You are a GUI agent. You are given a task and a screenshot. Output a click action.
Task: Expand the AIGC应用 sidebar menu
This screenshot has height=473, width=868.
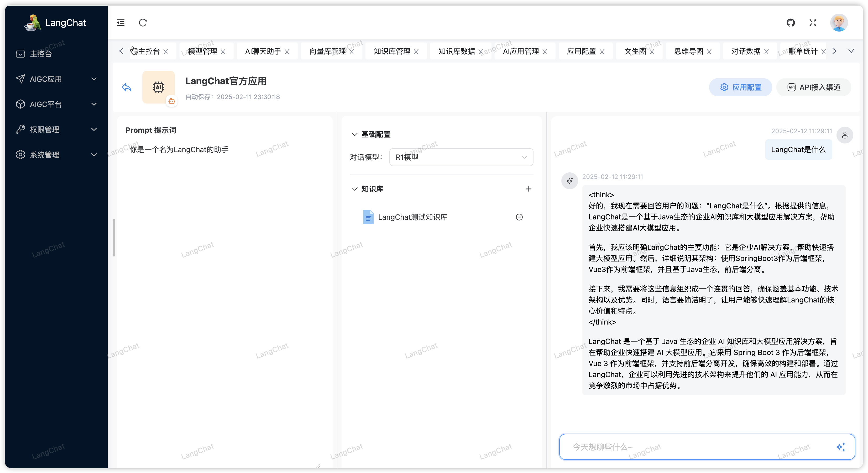coord(56,79)
